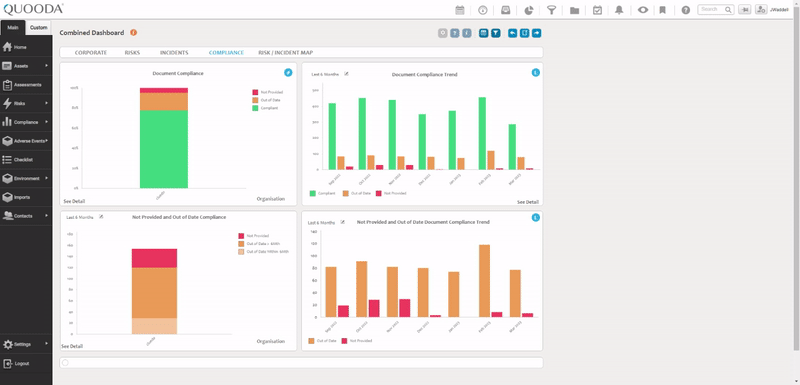The image size is (800, 385).
Task: Open the folder icon in top bar
Action: pos(574,10)
